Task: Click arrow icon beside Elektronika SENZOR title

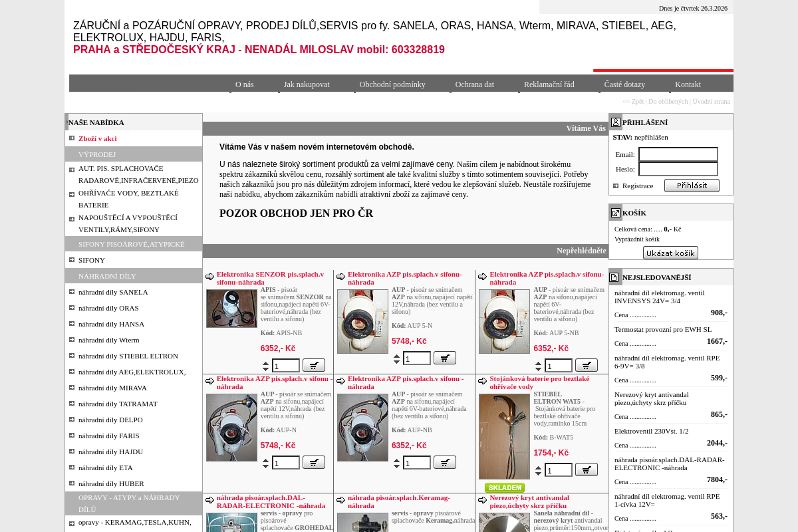Action: (x=210, y=277)
